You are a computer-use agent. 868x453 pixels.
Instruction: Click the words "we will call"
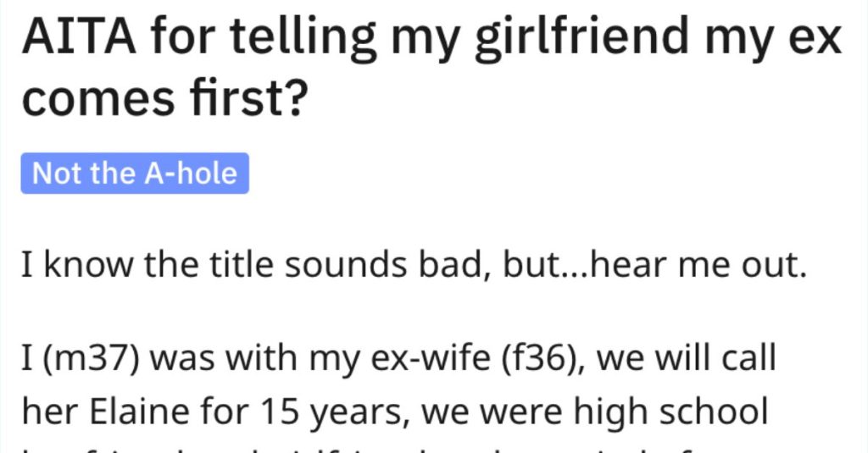coord(687,358)
